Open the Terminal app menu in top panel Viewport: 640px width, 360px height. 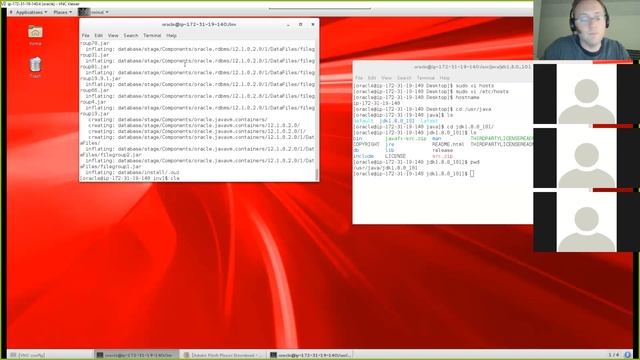(94, 12)
